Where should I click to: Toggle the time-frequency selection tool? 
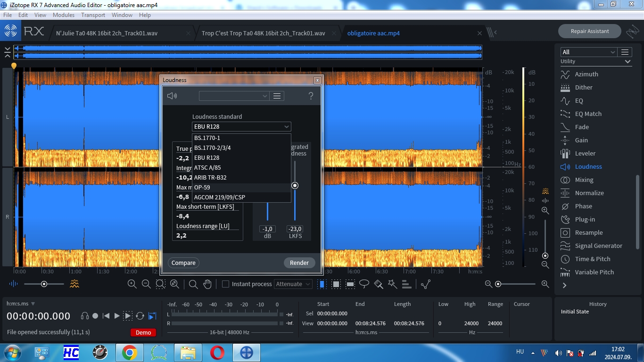(x=336, y=284)
